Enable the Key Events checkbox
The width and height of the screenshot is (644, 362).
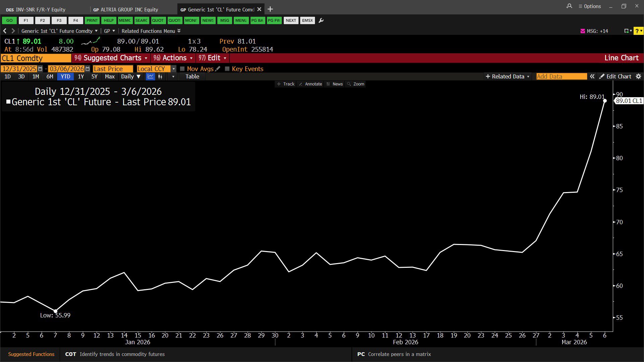(x=227, y=69)
